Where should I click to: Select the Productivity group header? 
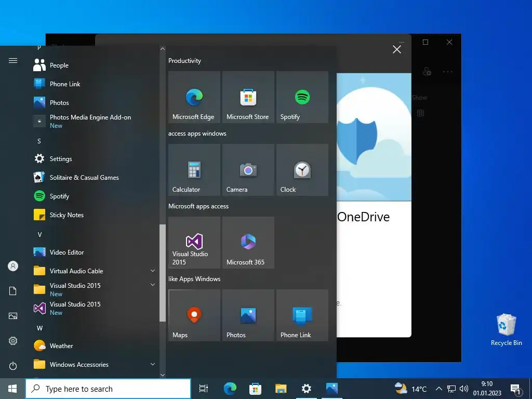coord(184,61)
